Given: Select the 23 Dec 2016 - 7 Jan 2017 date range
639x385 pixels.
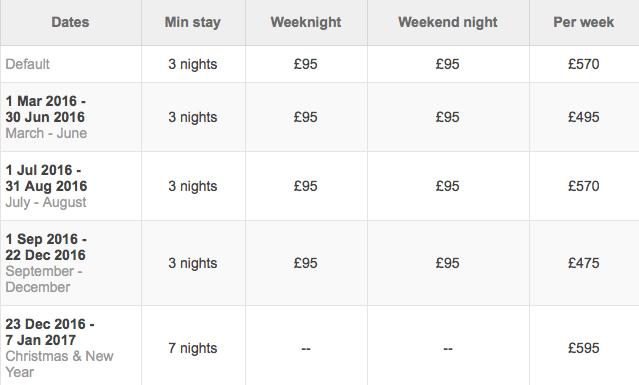Looking at the screenshot, I should [x=50, y=332].
